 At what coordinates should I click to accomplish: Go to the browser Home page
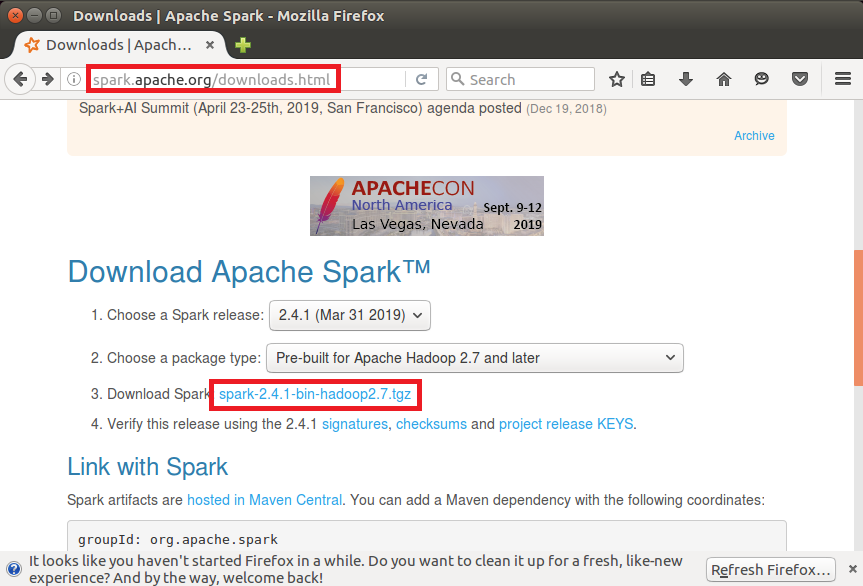click(723, 79)
